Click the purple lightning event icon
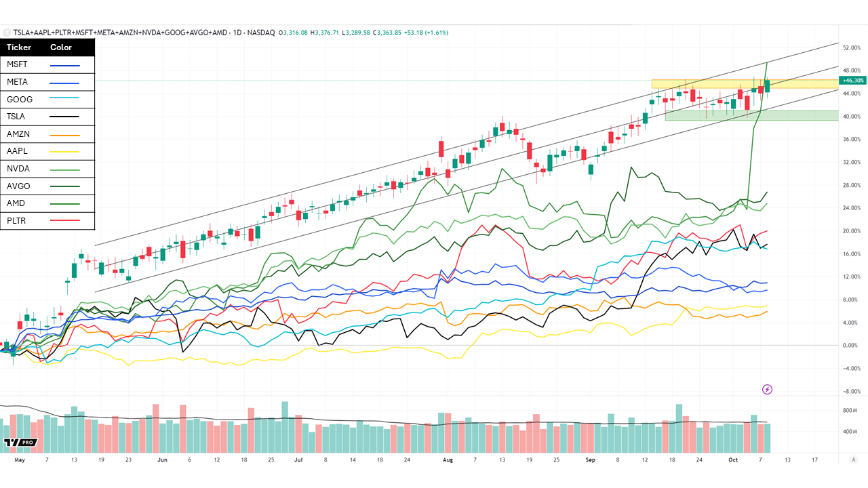This screenshot has height=488, width=868. pos(767,389)
